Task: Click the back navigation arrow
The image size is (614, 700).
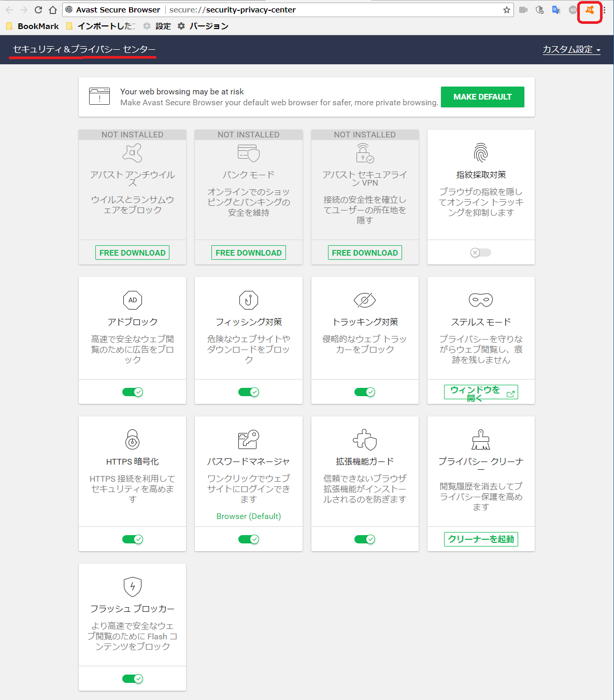Action: (9, 10)
